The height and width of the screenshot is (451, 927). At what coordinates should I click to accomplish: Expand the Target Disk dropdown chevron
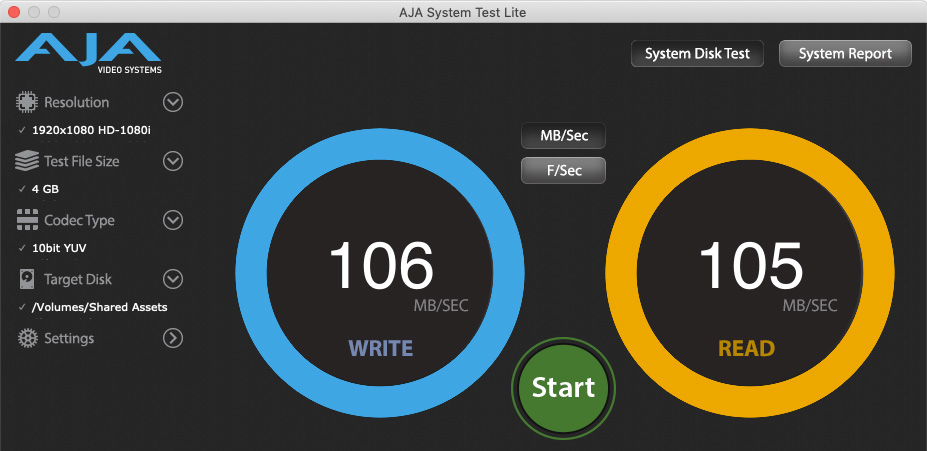tap(173, 279)
